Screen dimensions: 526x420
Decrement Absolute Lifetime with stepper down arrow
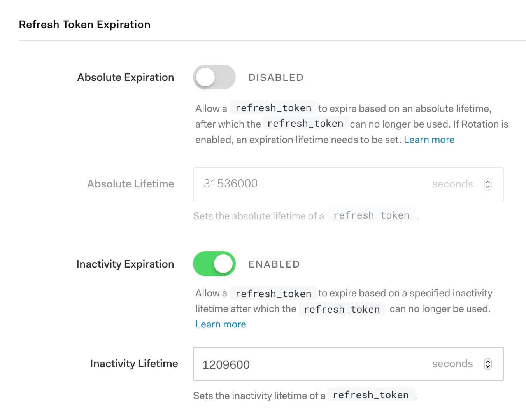click(x=488, y=187)
